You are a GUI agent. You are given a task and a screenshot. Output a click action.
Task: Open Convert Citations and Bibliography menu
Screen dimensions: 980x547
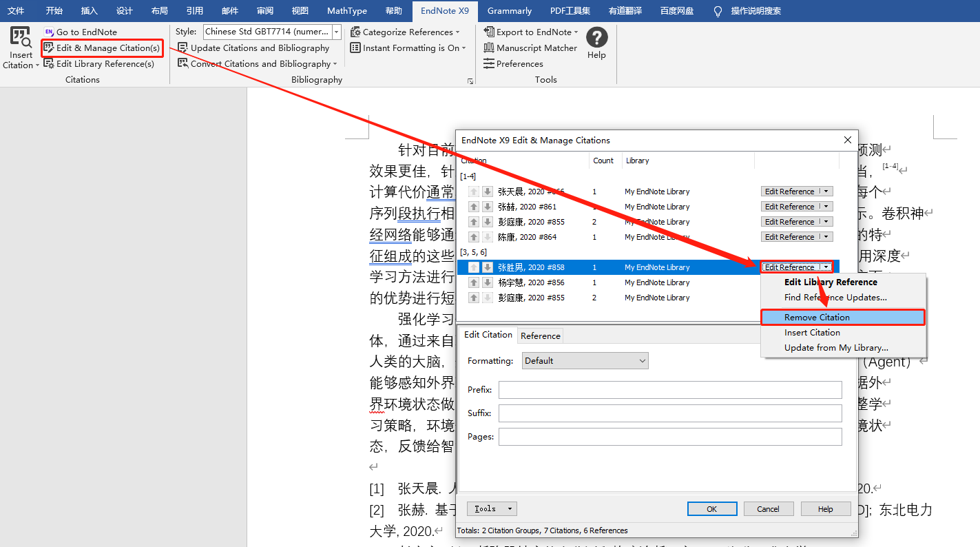click(x=258, y=63)
